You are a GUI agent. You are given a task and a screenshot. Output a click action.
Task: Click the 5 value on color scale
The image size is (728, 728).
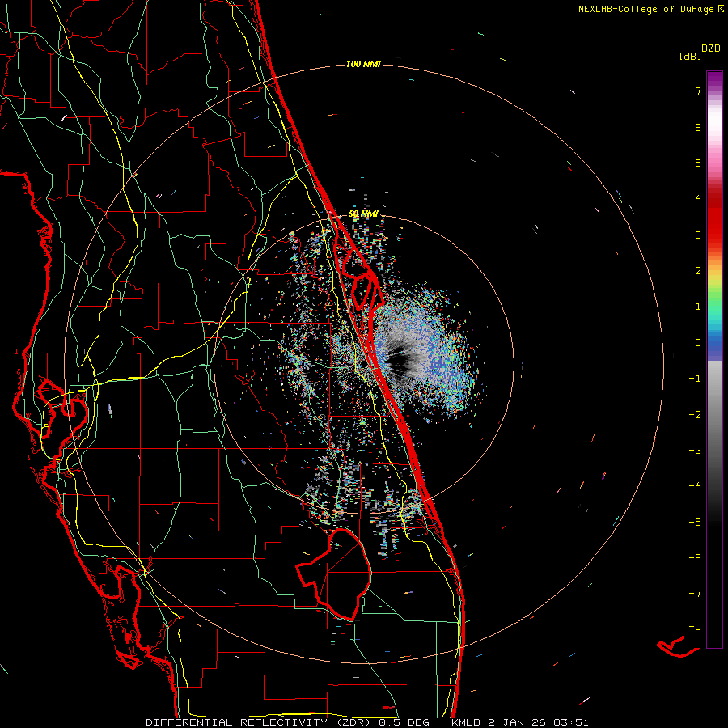(x=698, y=163)
